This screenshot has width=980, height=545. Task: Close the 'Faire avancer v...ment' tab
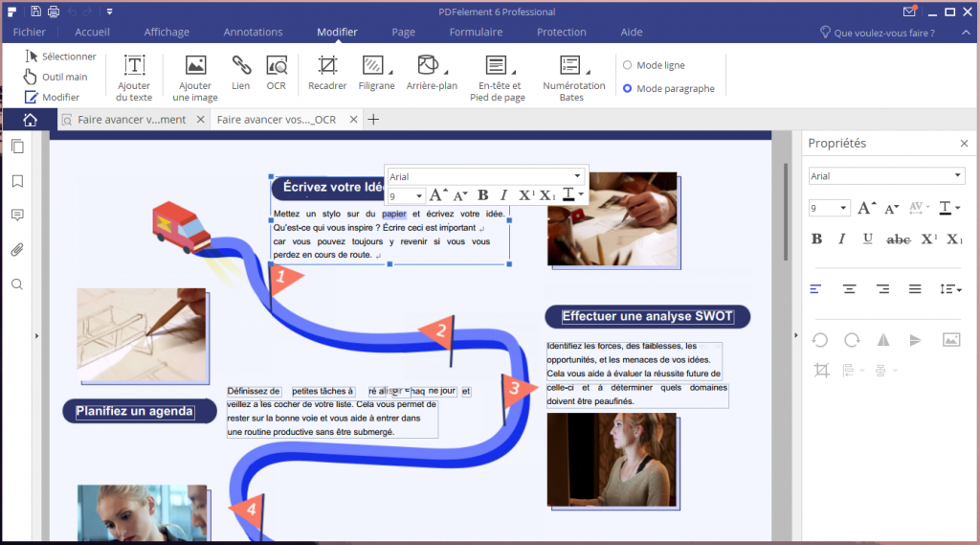point(201,119)
